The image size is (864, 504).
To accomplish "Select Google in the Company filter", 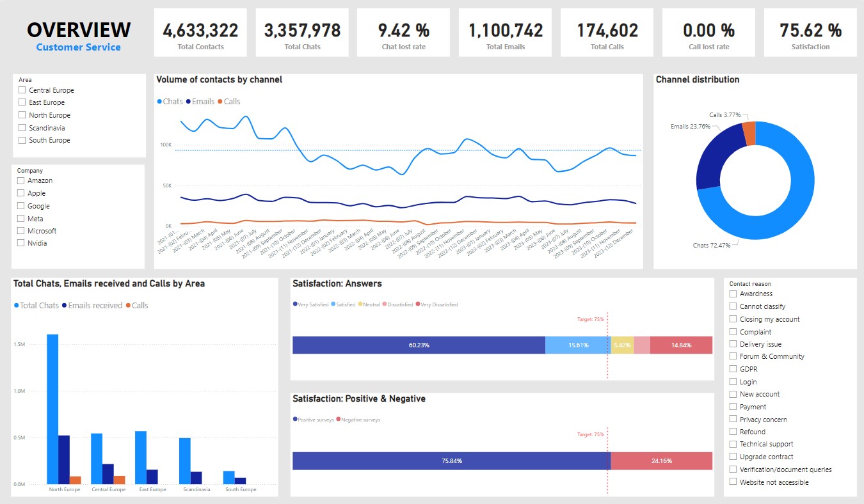I will click(21, 206).
